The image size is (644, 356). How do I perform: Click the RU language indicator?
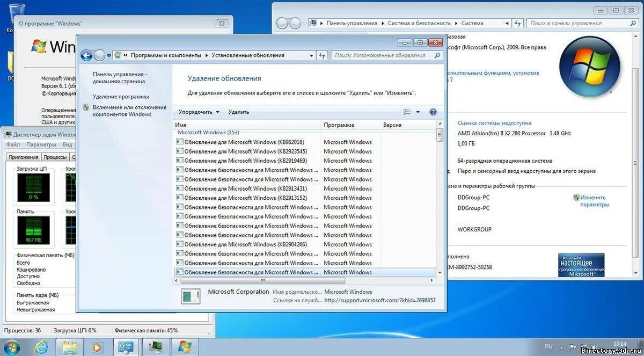click(548, 346)
